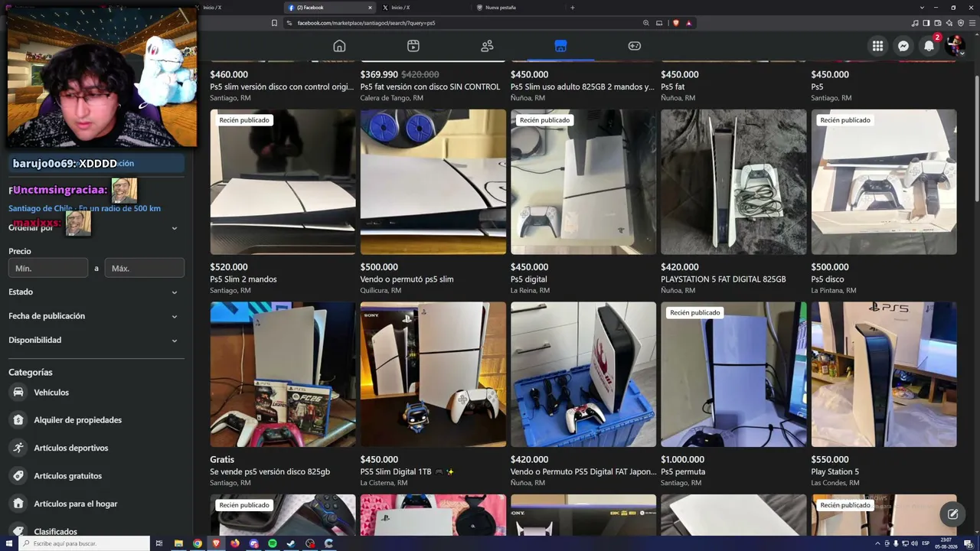The width and height of the screenshot is (980, 551).
Task: Open the browser tab search dropdown arrow
Action: [x=922, y=8]
